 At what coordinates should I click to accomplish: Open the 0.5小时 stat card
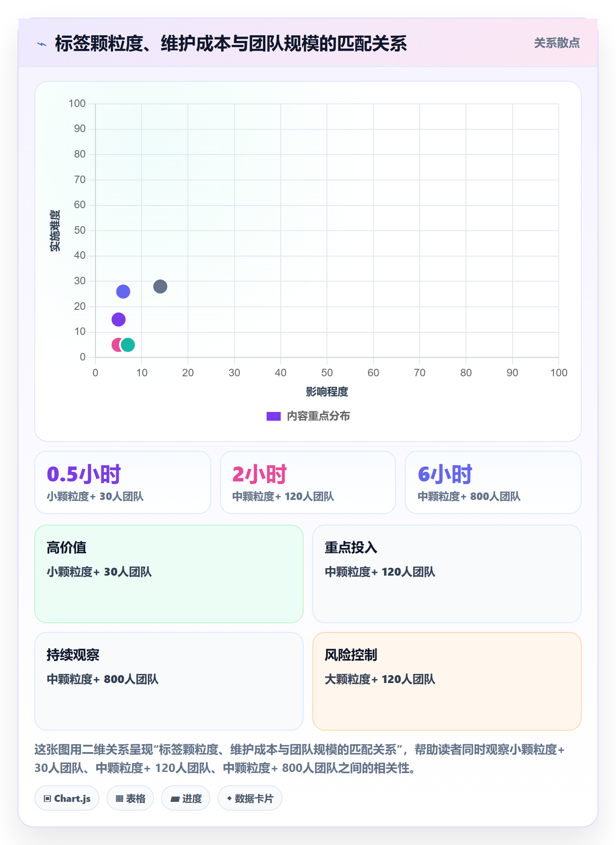point(123,482)
